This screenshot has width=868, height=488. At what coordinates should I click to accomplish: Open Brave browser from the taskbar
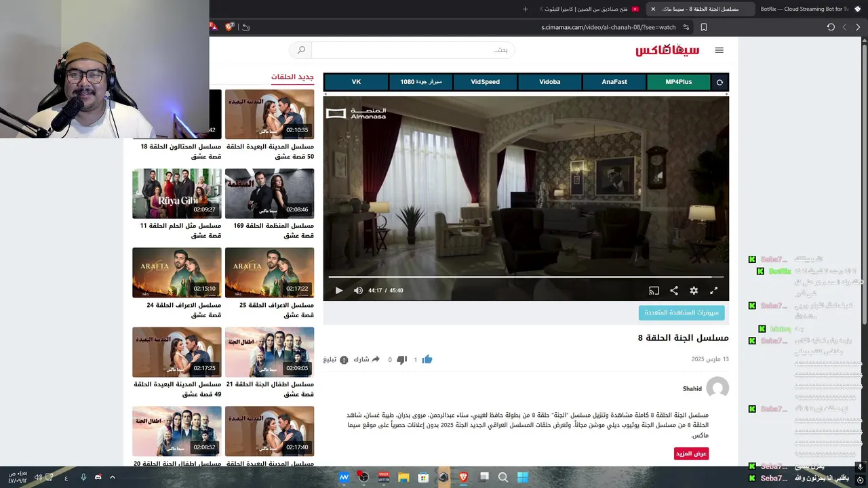(x=463, y=477)
